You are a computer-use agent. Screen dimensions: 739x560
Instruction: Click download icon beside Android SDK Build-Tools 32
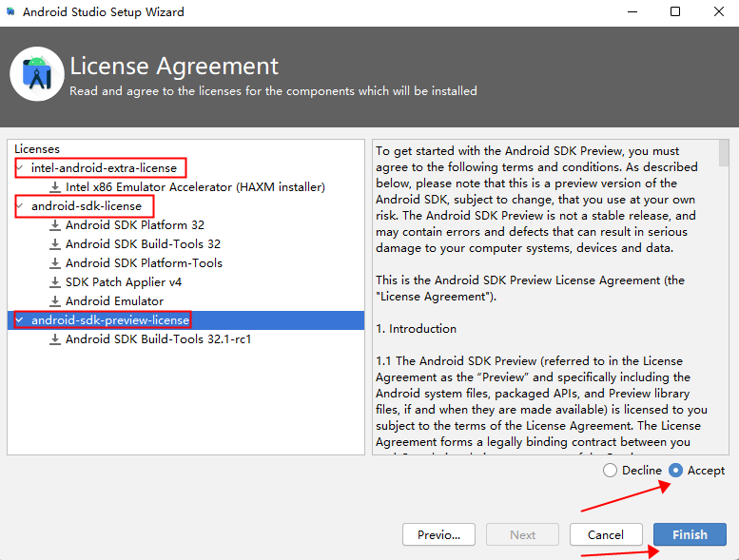coord(55,244)
